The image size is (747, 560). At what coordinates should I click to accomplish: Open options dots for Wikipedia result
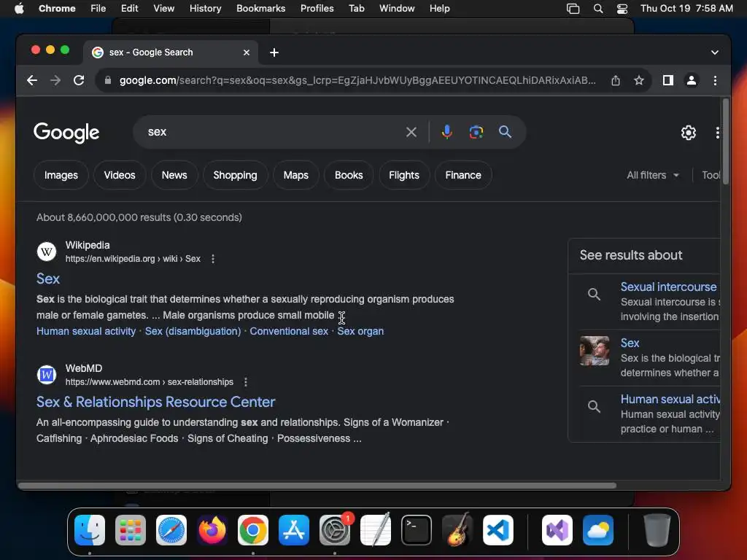213,259
